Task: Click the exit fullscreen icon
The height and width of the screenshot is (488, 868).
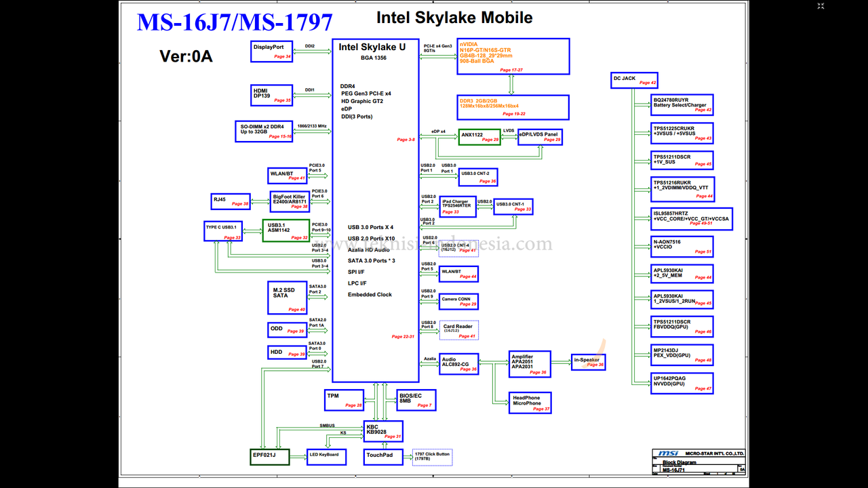Action: coord(821,6)
